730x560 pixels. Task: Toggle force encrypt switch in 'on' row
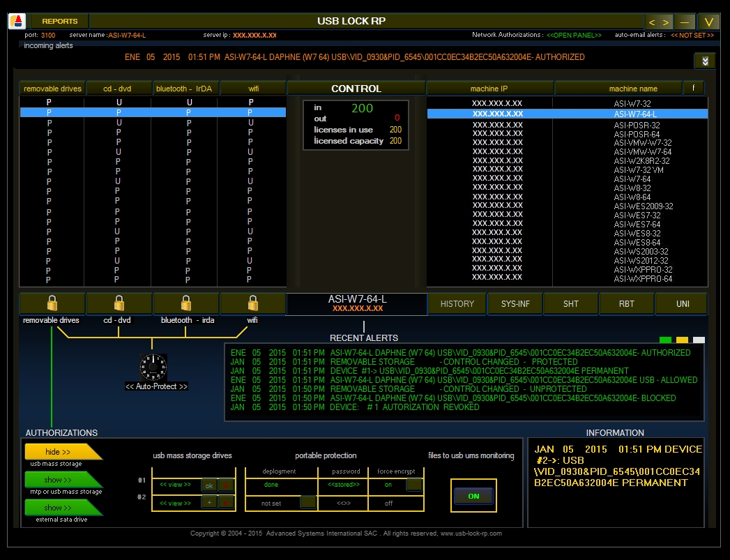point(413,485)
